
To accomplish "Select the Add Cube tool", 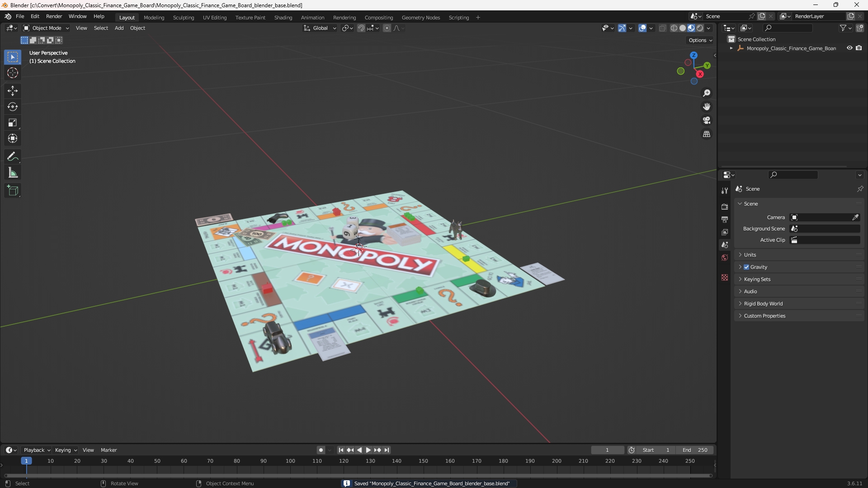I will tap(13, 191).
